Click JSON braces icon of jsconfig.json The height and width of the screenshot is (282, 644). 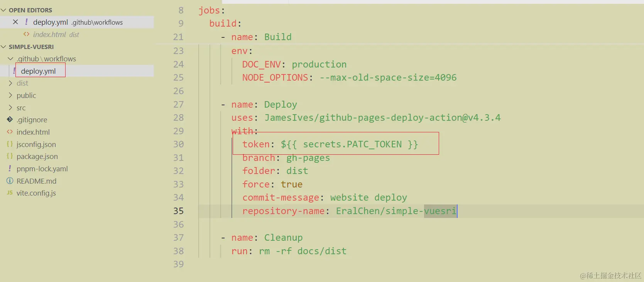point(10,144)
